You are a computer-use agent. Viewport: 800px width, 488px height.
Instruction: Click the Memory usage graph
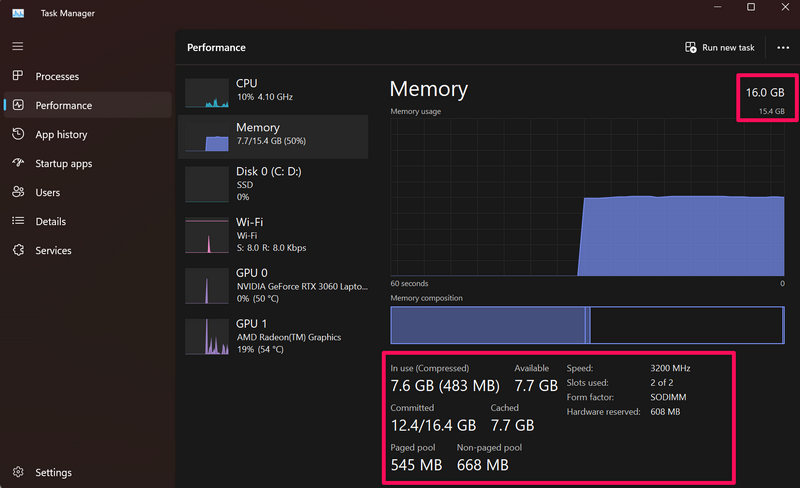586,196
